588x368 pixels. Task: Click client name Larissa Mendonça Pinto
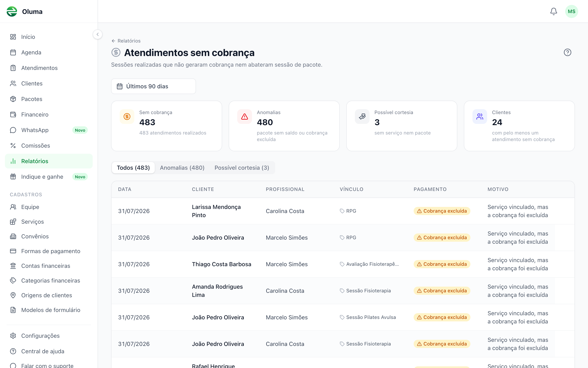(x=216, y=211)
